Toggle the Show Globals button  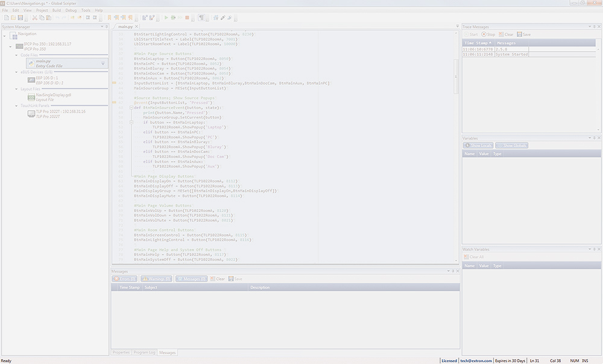511,145
